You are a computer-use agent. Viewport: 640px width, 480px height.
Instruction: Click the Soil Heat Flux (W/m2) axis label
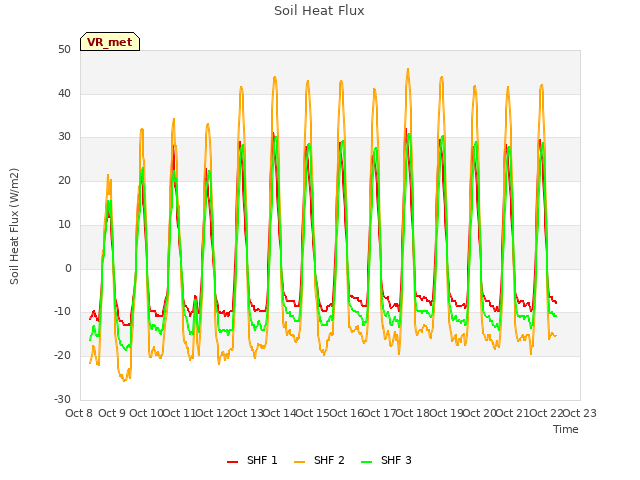(x=14, y=226)
